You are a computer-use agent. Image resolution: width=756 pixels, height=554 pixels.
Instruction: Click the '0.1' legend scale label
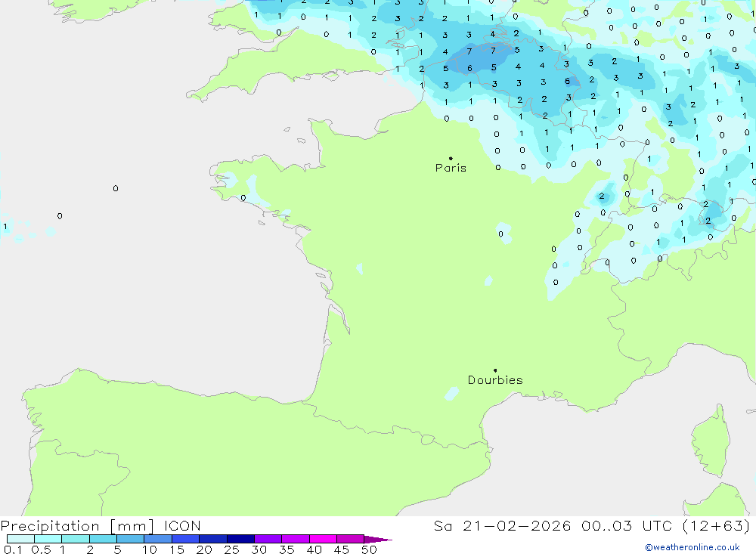(13, 549)
